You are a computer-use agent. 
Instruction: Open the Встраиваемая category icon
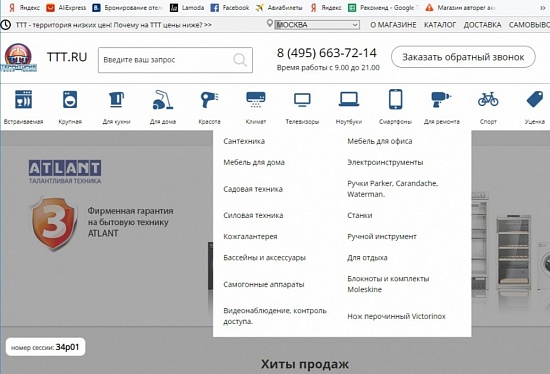(24, 100)
